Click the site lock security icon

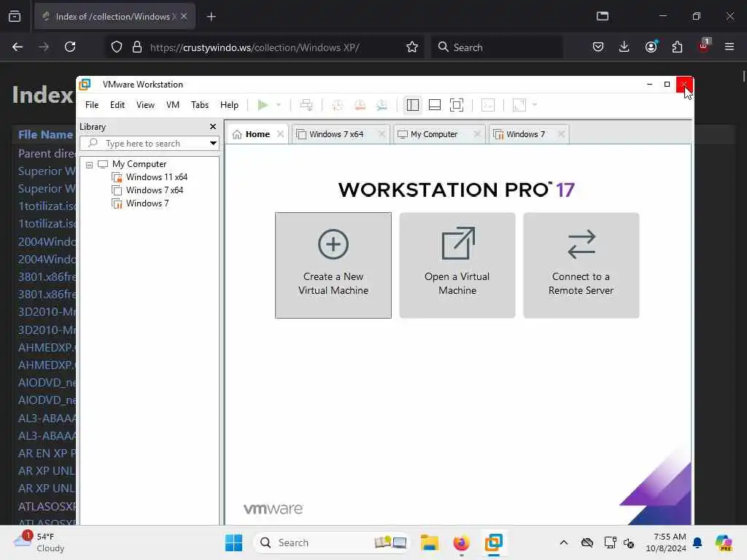(x=137, y=47)
